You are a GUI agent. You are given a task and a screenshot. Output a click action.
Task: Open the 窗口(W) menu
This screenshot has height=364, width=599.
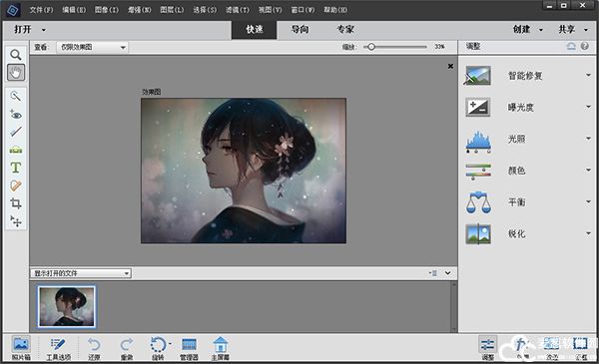[x=302, y=10]
